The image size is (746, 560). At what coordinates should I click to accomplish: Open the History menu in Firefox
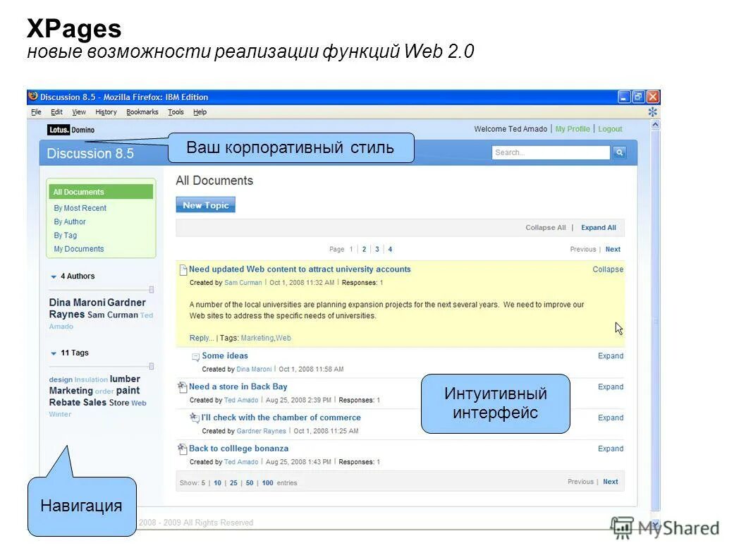[105, 111]
